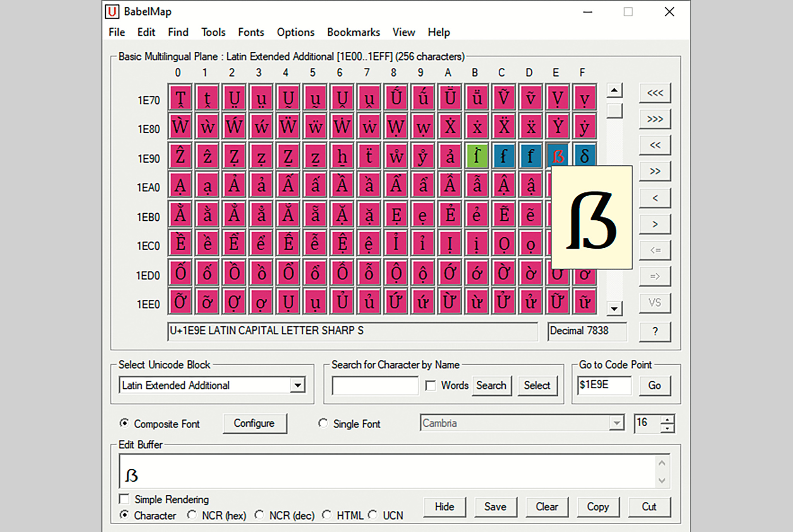Open the Tools menu

(x=213, y=32)
